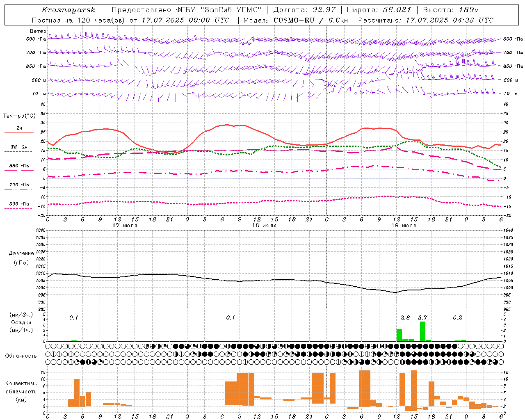The height and width of the screenshot is (420, 525).
Task: Select the '(мм/3ч.)' precipitation unit label
Action: [21, 315]
